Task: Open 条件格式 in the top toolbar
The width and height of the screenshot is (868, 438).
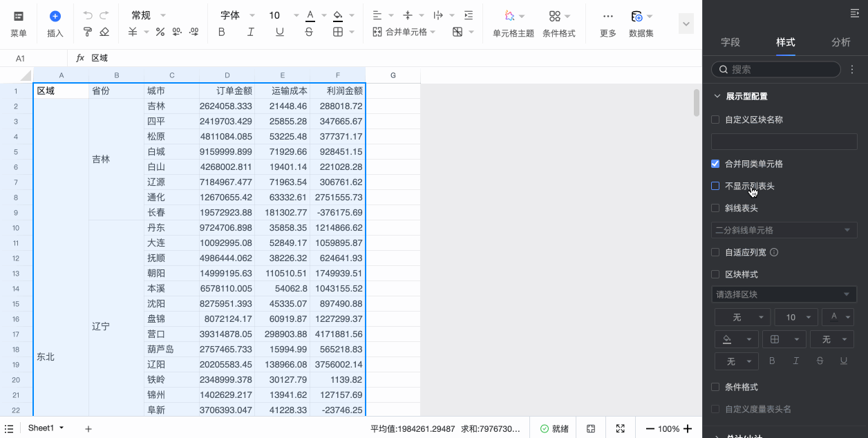Action: (x=559, y=24)
